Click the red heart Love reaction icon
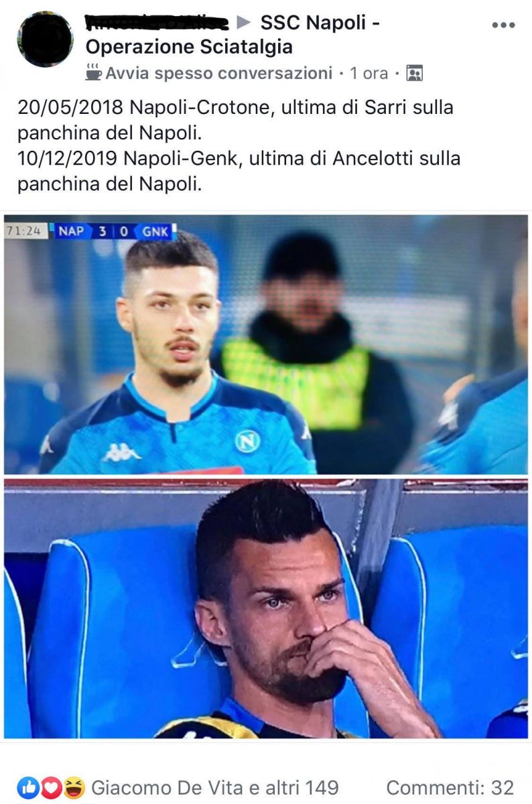This screenshot has height=804, width=532. click(x=51, y=787)
